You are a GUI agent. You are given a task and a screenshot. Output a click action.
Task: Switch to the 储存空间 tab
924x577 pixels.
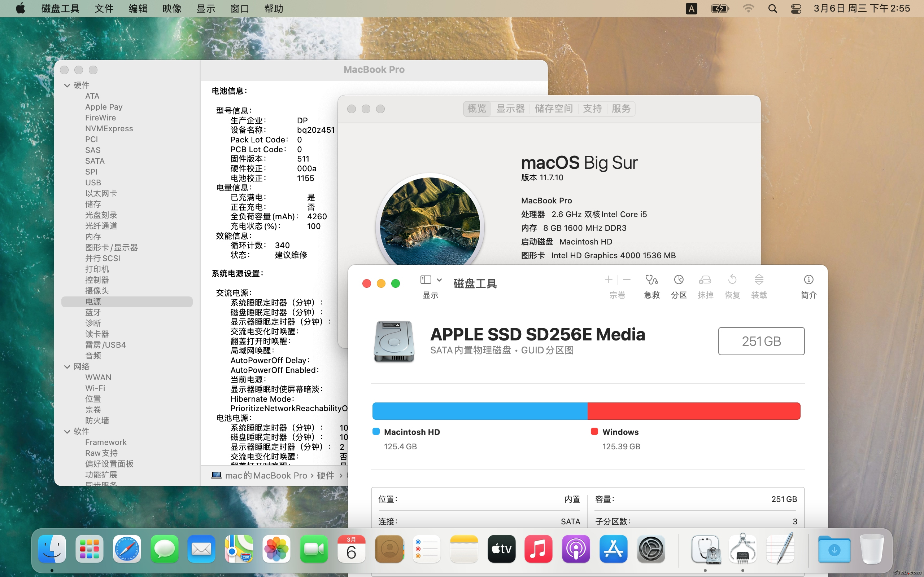coord(554,109)
